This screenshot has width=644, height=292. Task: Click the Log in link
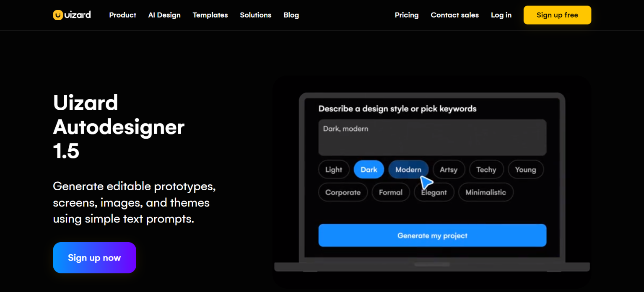click(501, 15)
